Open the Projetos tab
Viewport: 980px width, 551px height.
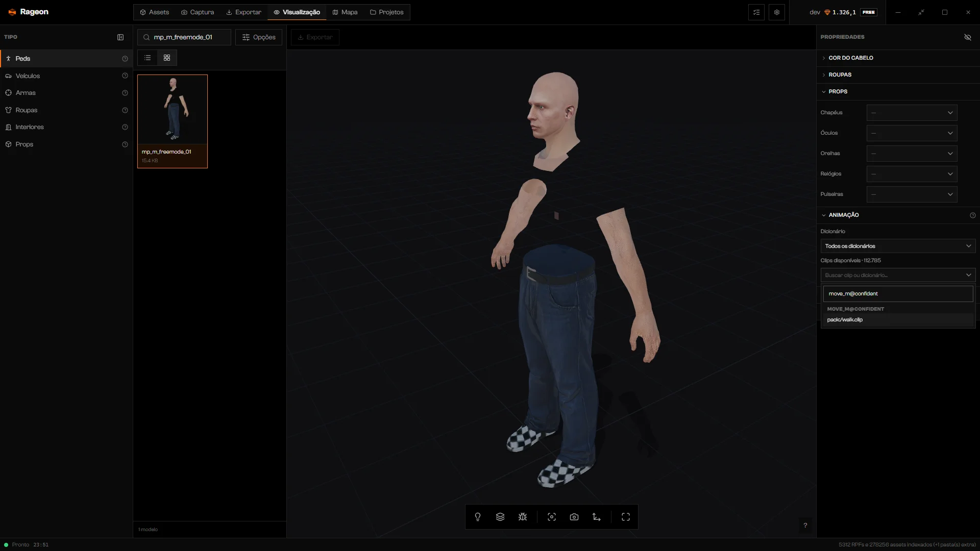click(x=386, y=12)
